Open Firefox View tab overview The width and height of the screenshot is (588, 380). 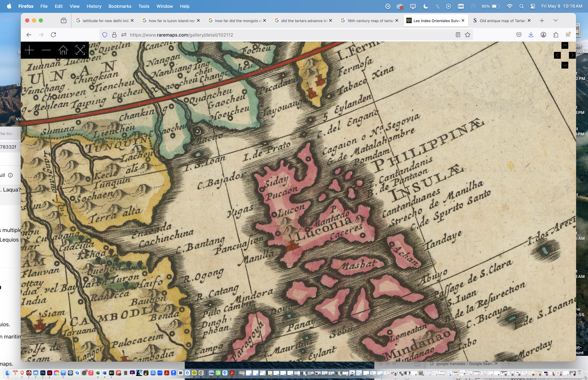click(64, 20)
